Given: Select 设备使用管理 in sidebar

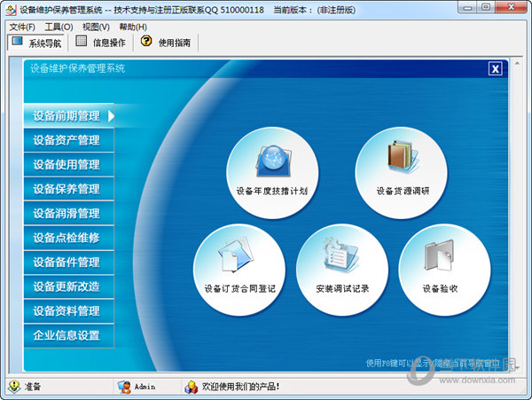Looking at the screenshot, I should click(x=69, y=165).
